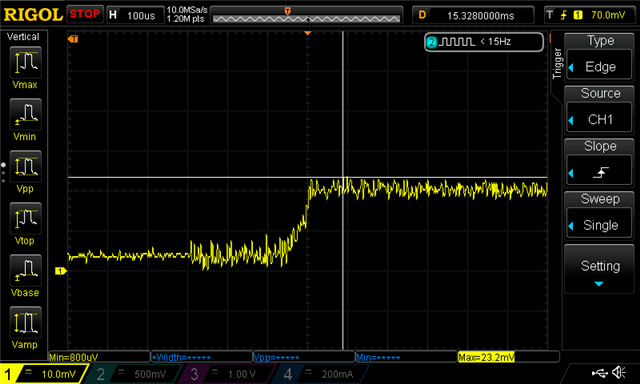Choose the Vbase measurement icon
Screen dimensions: 640x384
25,270
